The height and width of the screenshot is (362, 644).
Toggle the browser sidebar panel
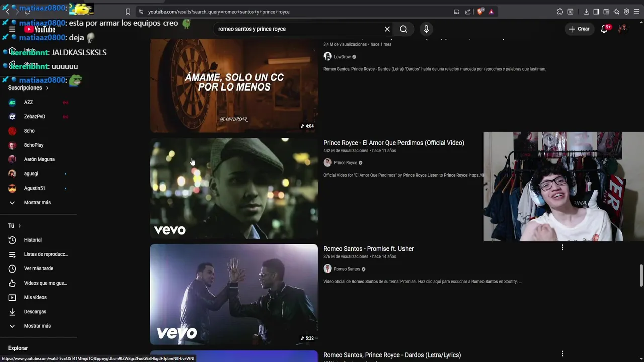click(x=596, y=12)
